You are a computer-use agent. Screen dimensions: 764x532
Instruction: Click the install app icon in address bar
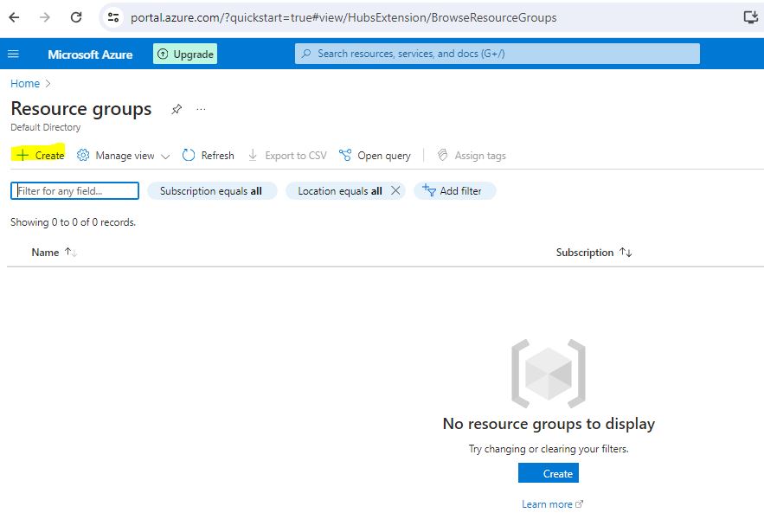click(x=750, y=17)
